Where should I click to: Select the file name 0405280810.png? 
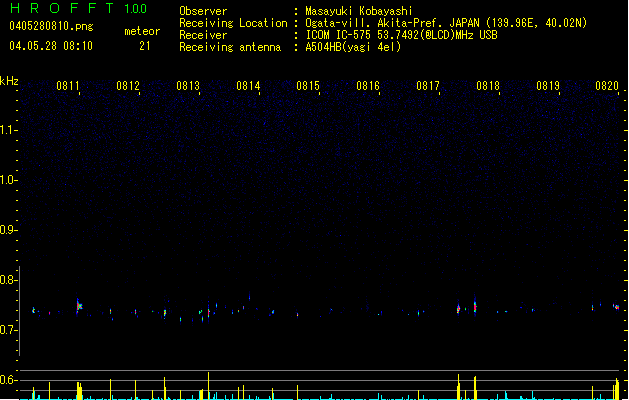point(51,26)
